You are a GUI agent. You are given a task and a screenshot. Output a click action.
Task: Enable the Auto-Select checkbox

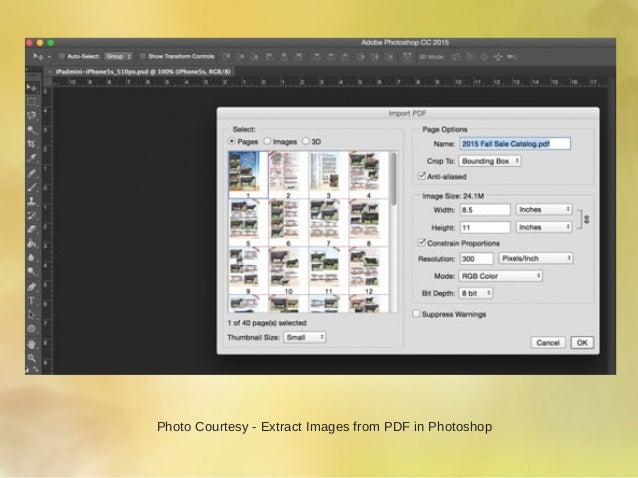(x=62, y=57)
